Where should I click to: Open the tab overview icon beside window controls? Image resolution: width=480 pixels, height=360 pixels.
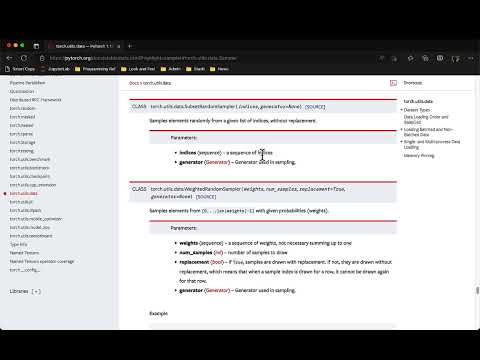36,46
